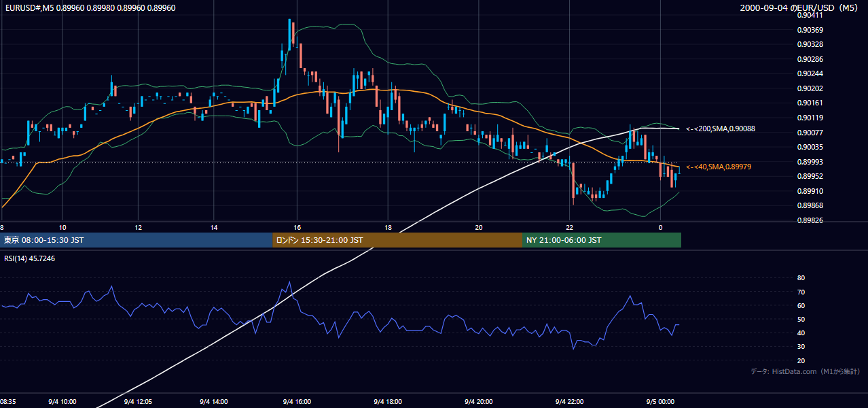868x408 pixels.
Task: Click price axis label 0.90077
Action: click(810, 132)
